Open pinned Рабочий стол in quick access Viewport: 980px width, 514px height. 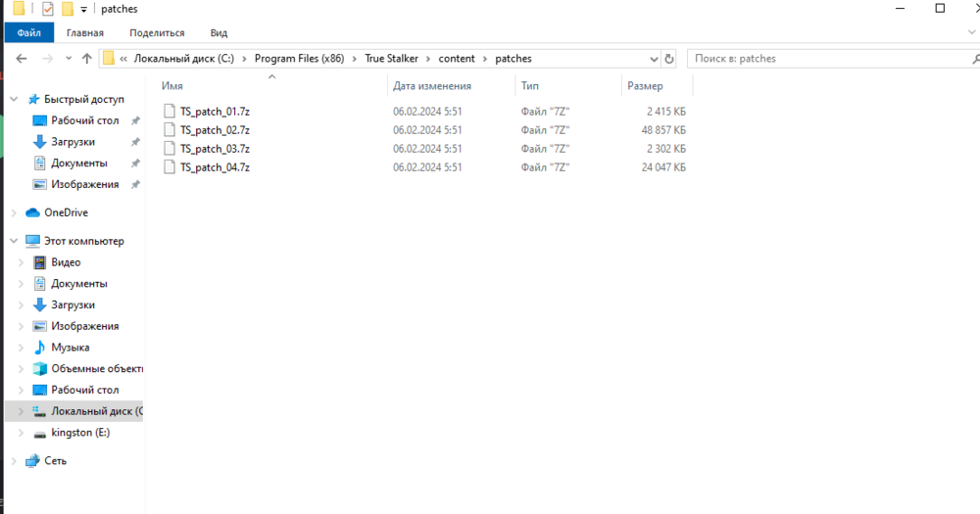[85, 120]
